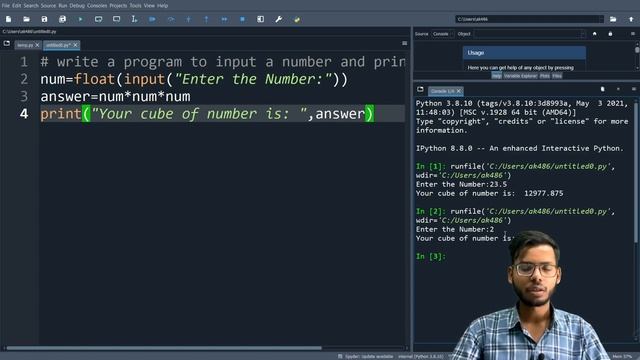
Task: Close Console 1/A tab
Action: click(x=459, y=91)
